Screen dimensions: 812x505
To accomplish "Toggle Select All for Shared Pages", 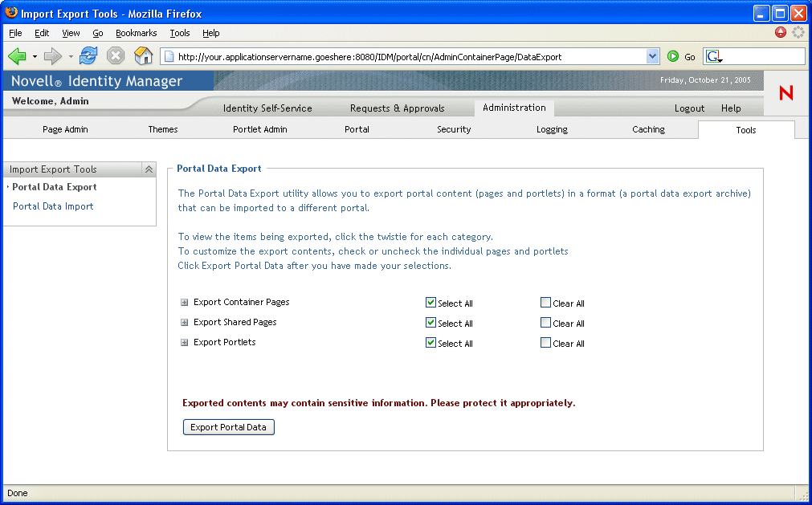I will click(430, 323).
